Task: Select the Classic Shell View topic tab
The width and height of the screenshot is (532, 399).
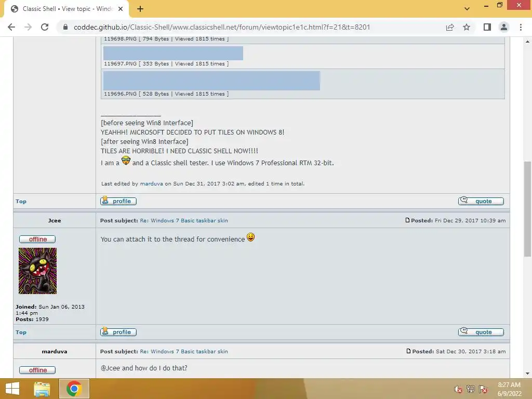Action: [66, 9]
